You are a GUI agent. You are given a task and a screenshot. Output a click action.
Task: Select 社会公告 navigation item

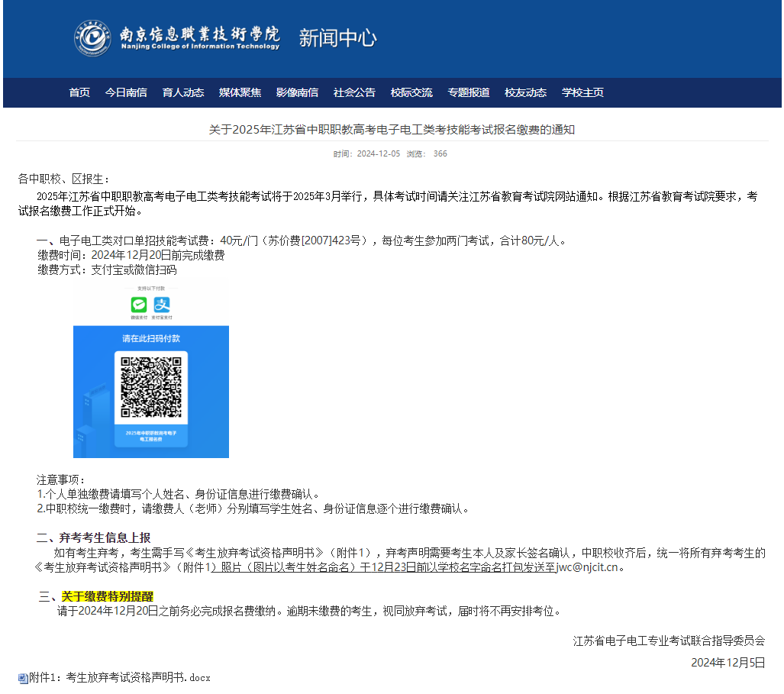coord(354,92)
